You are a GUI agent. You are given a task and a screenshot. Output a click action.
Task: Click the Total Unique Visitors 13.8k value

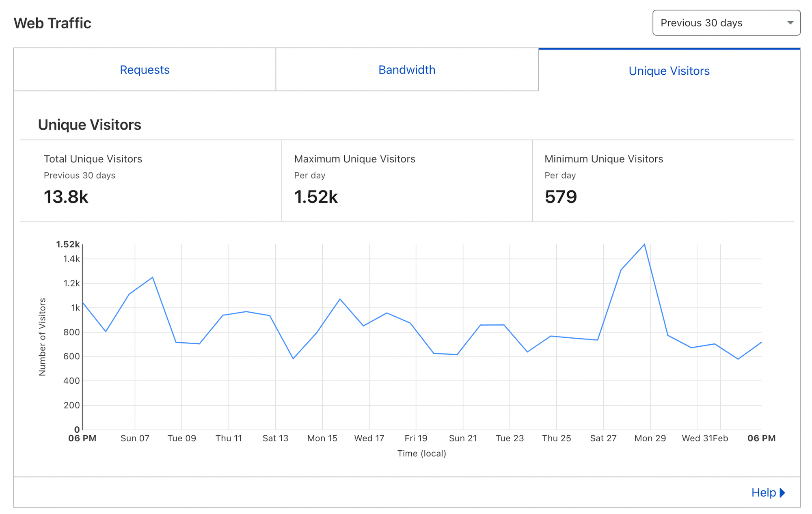(x=66, y=197)
